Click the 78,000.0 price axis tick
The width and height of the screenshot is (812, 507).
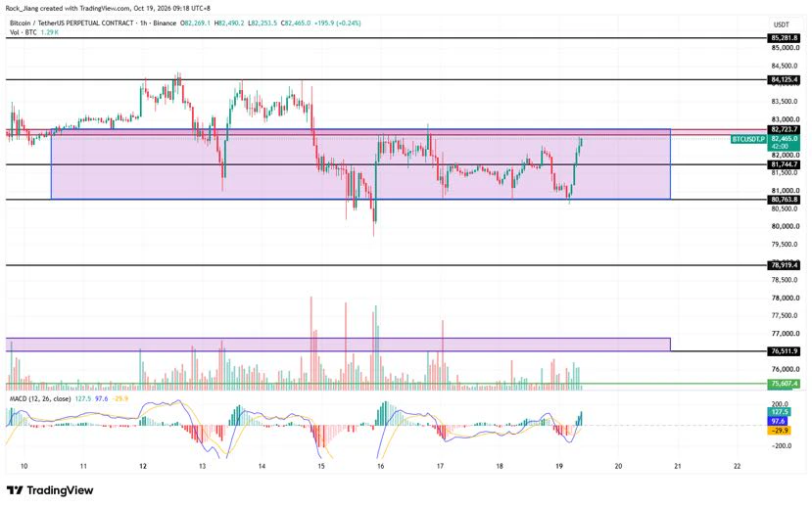tap(786, 298)
